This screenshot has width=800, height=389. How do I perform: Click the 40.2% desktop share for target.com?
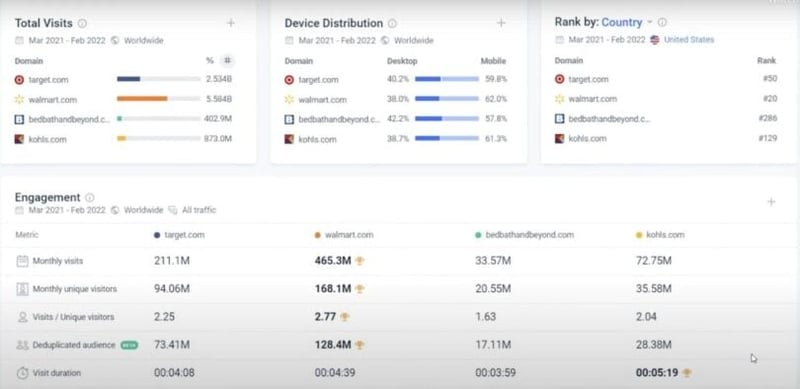[x=398, y=79]
